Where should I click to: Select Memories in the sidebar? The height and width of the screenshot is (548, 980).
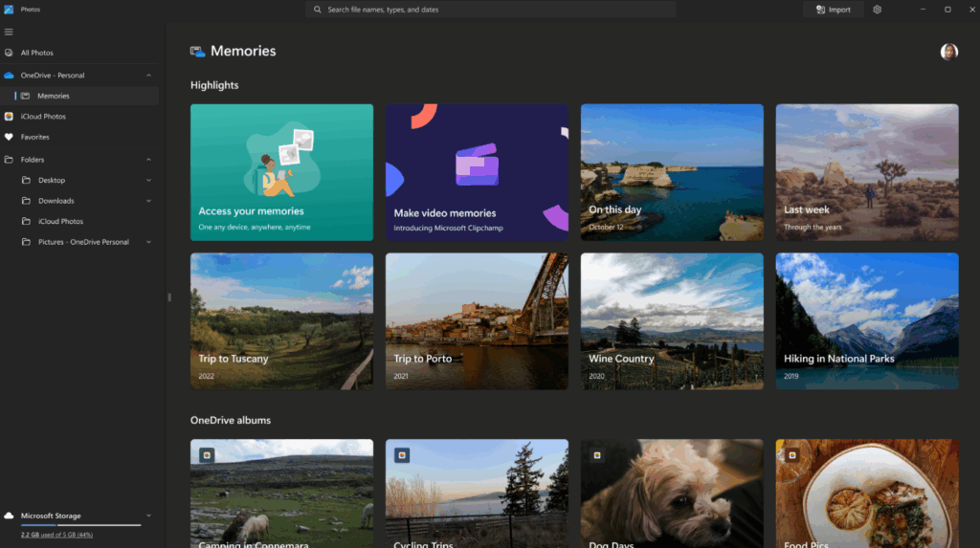coord(53,96)
